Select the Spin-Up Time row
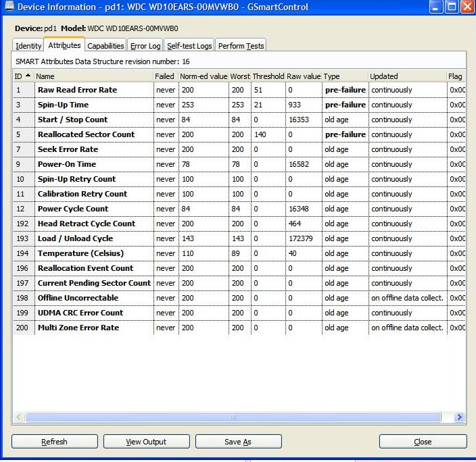This screenshot has width=476, height=462. (x=239, y=105)
